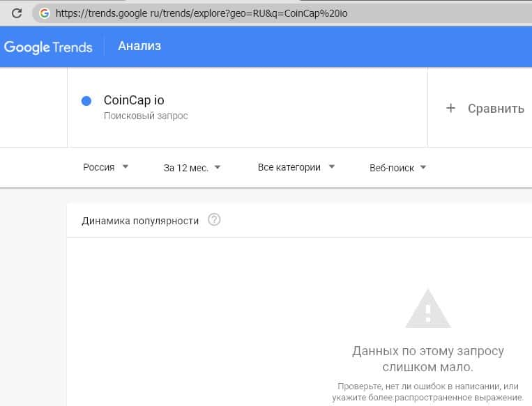
Task: Click the gray warning triangle icon
Action: pos(429,308)
